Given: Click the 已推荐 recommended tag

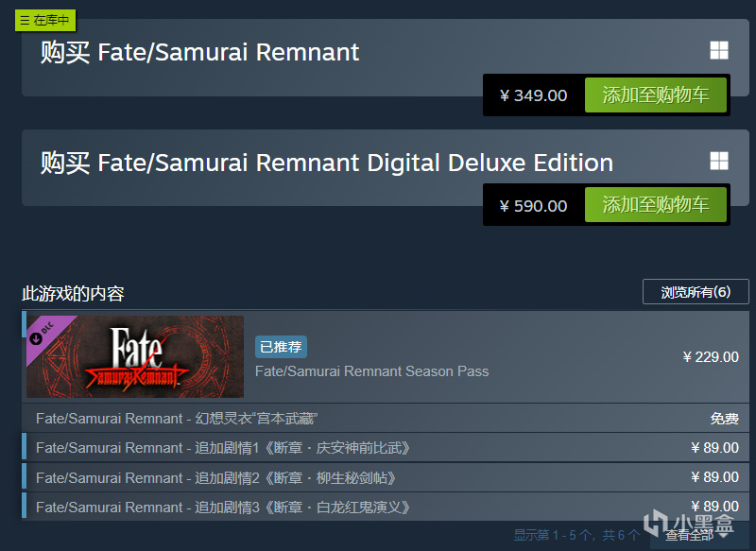Looking at the screenshot, I should pyautogui.click(x=281, y=347).
